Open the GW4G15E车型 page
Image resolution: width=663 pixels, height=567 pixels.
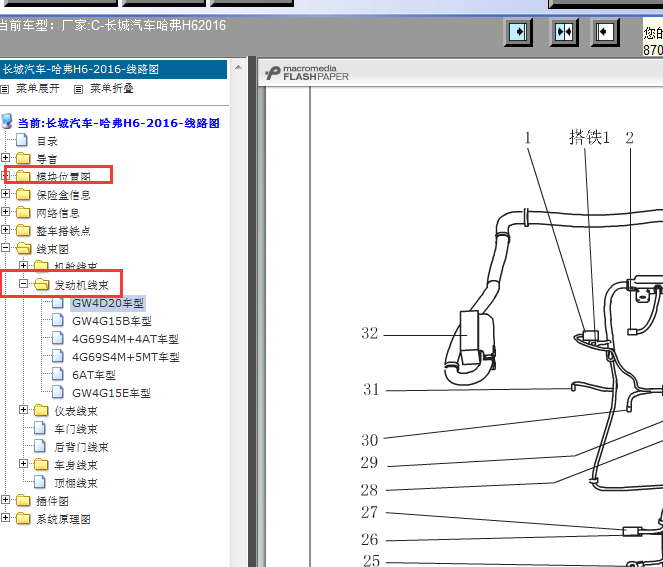(111, 393)
